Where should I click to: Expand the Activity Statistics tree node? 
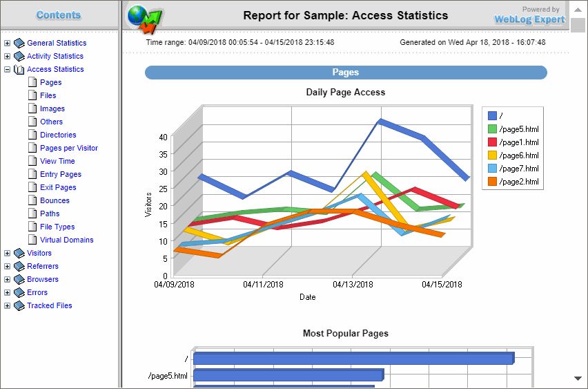[x=7, y=57]
